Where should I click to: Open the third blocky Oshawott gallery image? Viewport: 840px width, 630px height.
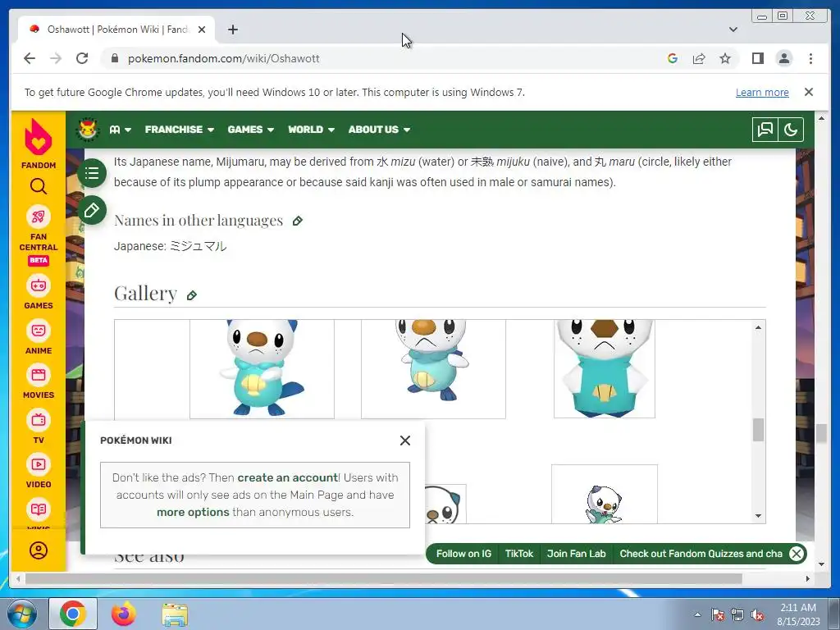coord(605,368)
